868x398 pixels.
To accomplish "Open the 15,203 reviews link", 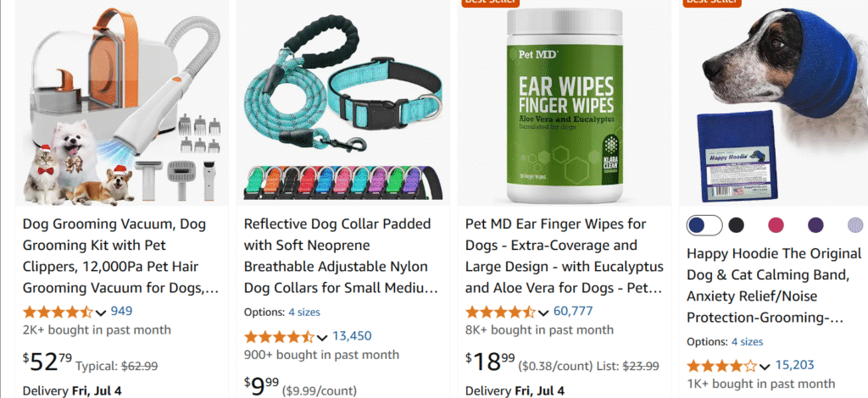I will tap(794, 365).
